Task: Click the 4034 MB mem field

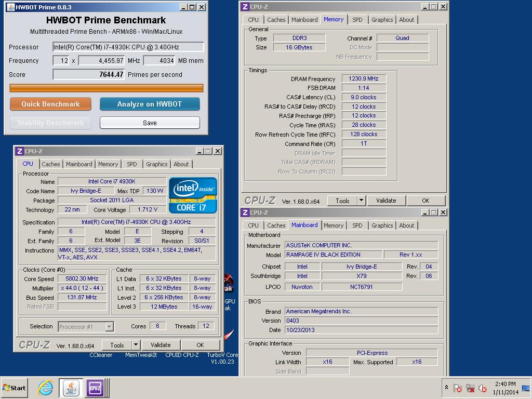Action: pyautogui.click(x=159, y=61)
